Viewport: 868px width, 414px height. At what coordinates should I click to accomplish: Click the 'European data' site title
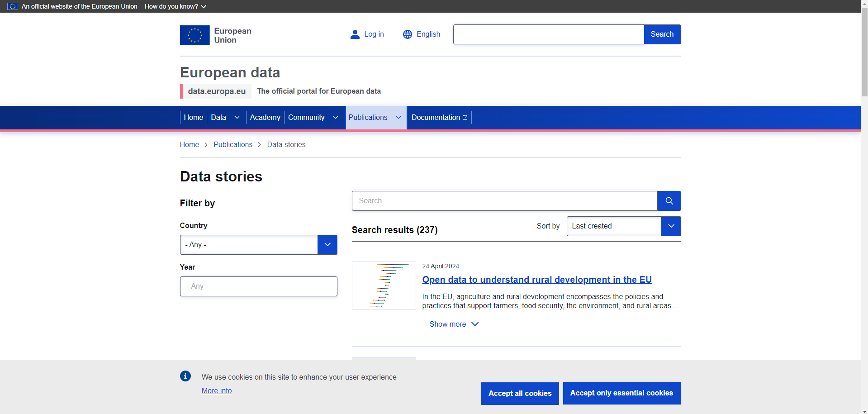tap(230, 72)
